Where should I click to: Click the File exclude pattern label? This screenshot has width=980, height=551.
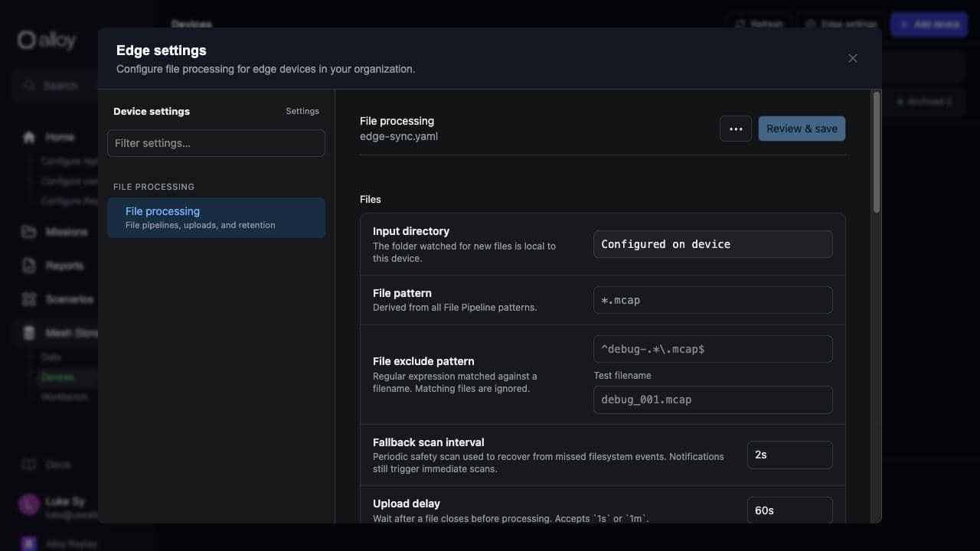click(x=423, y=361)
